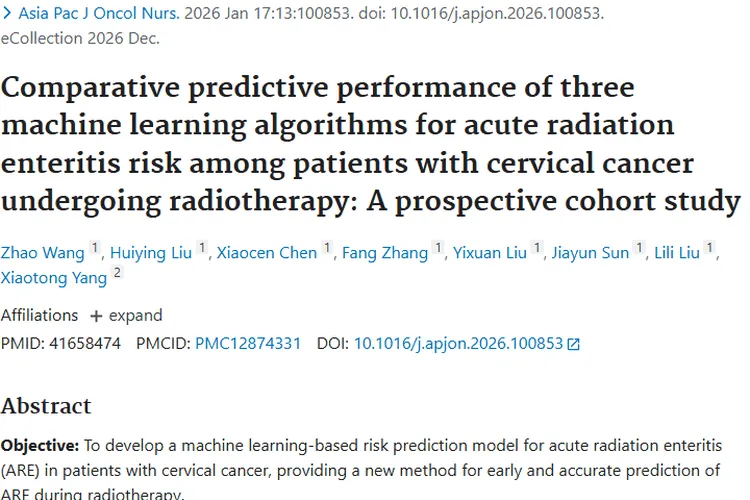750x500 pixels.
Task: Open the external DOI link icon
Action: coord(574,344)
